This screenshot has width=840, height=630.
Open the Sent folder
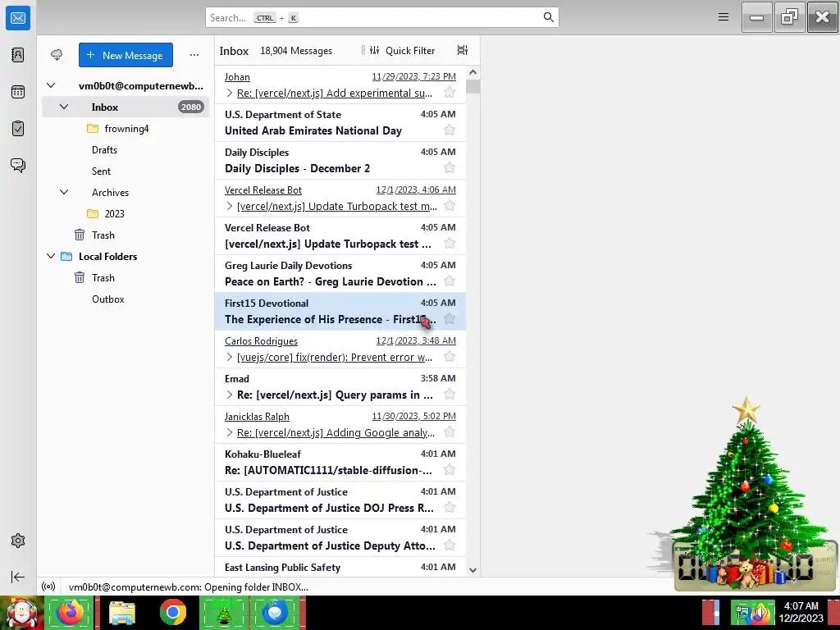[x=126, y=171]
